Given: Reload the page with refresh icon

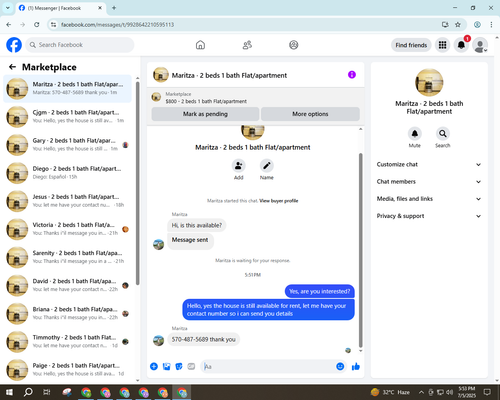Looking at the screenshot, I should coord(37,24).
